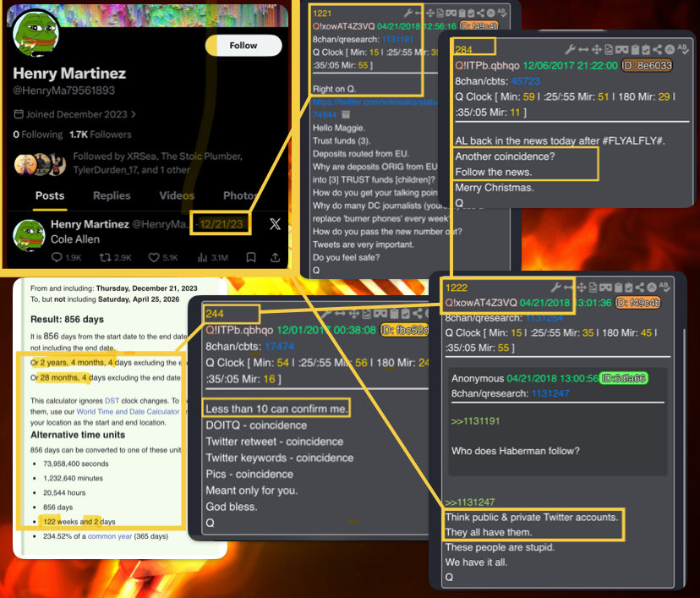
Task: Click the AB spell-check icon on post 1222
Action: [x=664, y=287]
